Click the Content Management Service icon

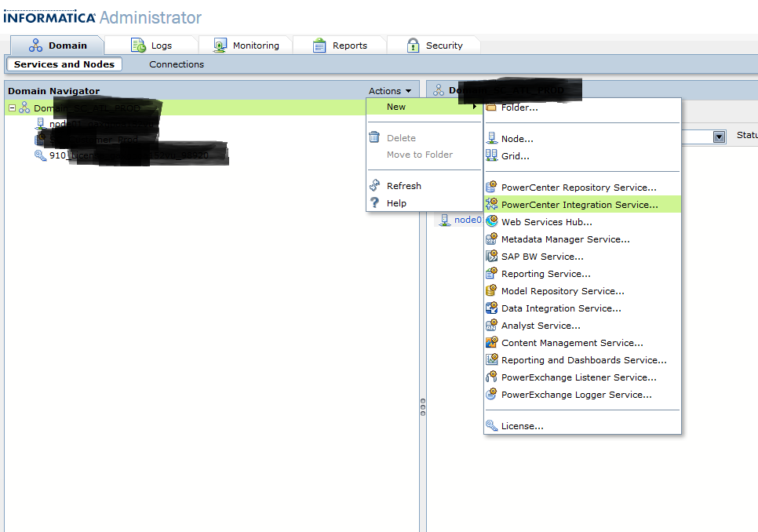click(492, 343)
